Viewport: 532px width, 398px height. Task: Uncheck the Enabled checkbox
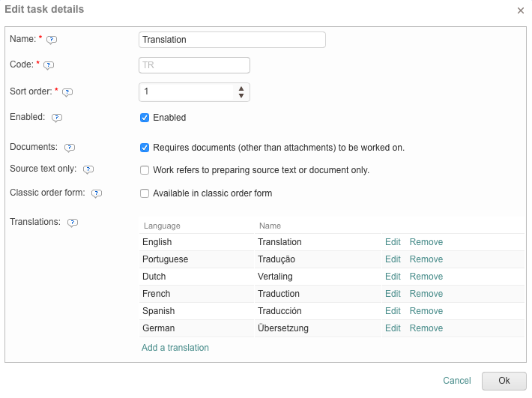145,118
